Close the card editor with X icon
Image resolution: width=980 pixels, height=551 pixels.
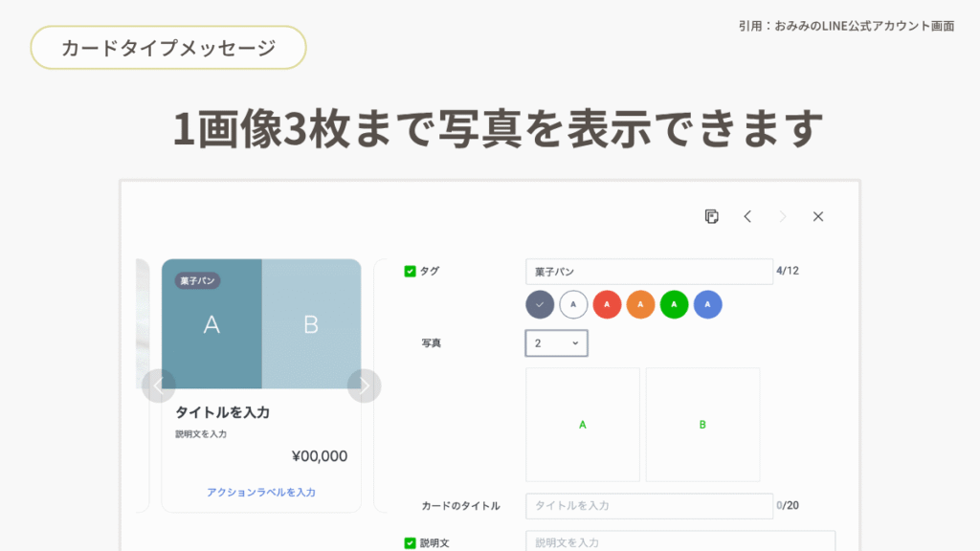(818, 216)
